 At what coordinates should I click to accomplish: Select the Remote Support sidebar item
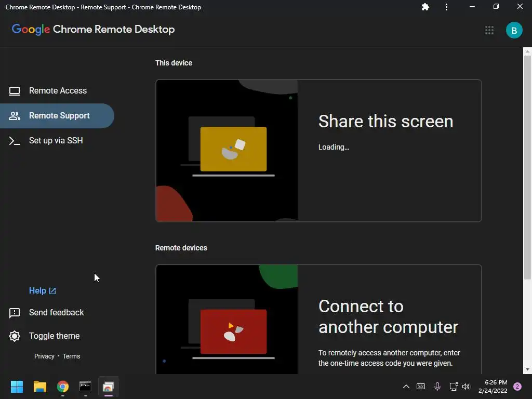tap(57, 116)
